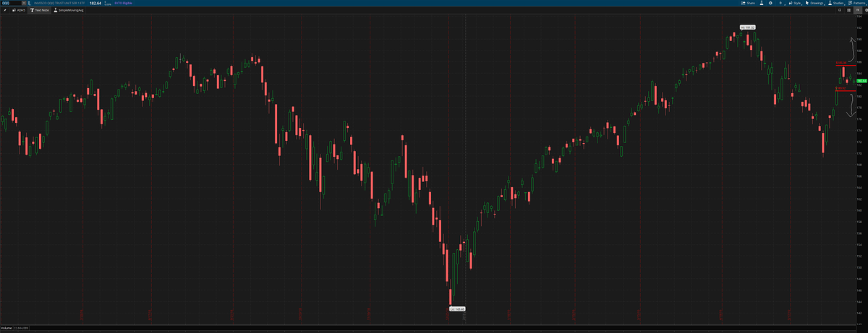Click the list view icon in second toolbar

click(848, 10)
